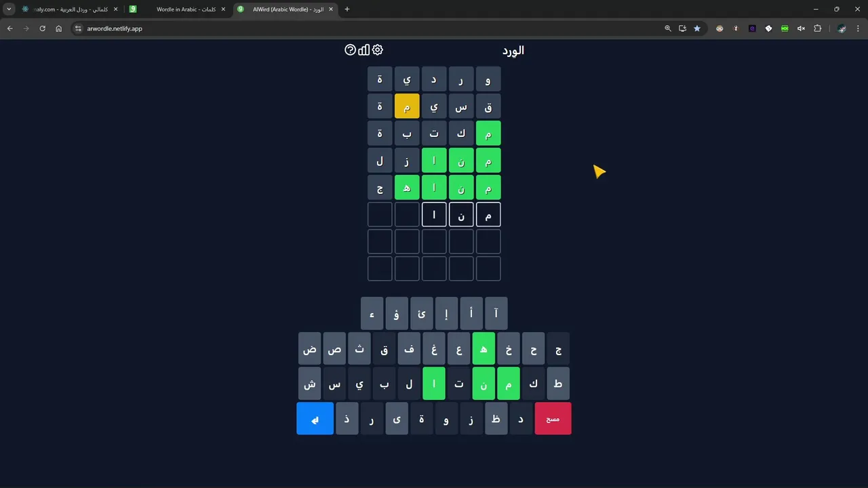Image resolution: width=868 pixels, height=488 pixels.
Task: Click the zoom magnifier icon in address bar
Action: (x=668, y=28)
